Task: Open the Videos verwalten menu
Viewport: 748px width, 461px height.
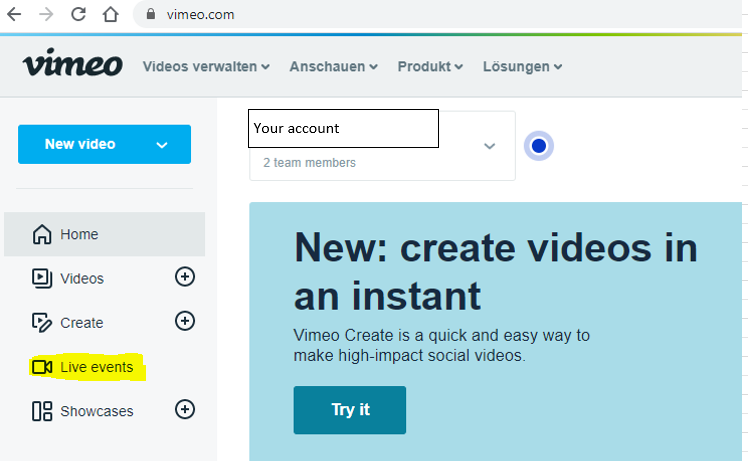Action: click(x=206, y=67)
